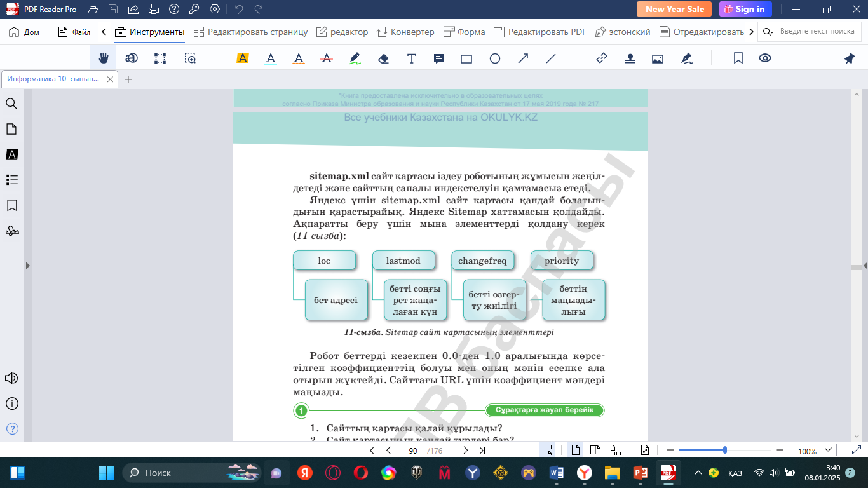The image size is (868, 488).
Task: Select the strikethrough annotation tool
Action: (327, 58)
